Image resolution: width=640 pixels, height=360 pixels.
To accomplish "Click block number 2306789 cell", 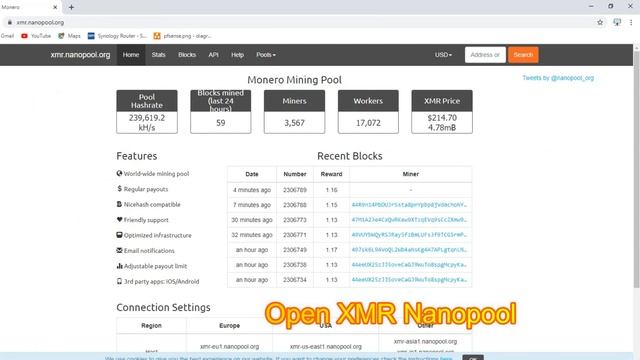I will pyautogui.click(x=295, y=190).
